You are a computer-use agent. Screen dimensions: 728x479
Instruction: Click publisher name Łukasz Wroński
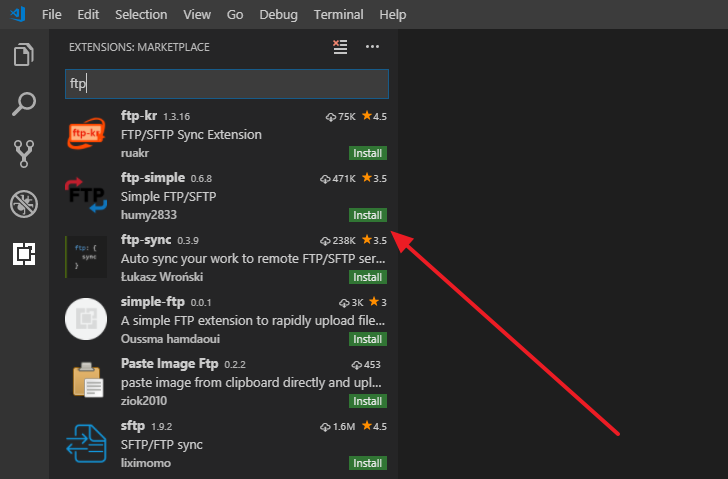(162, 277)
